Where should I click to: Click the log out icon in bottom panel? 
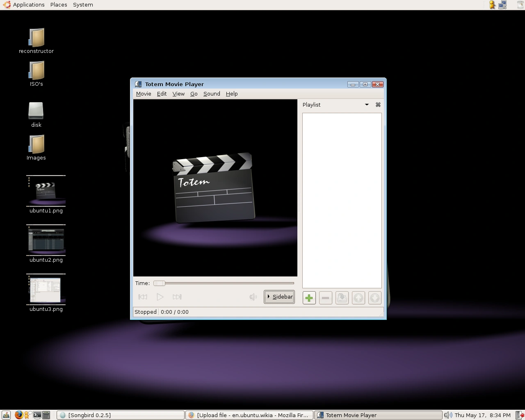519,415
